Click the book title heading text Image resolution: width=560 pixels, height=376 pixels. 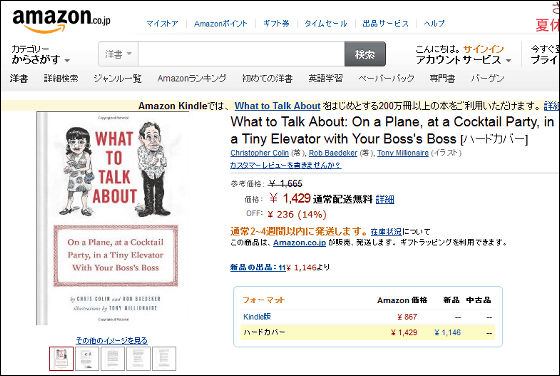(x=392, y=130)
